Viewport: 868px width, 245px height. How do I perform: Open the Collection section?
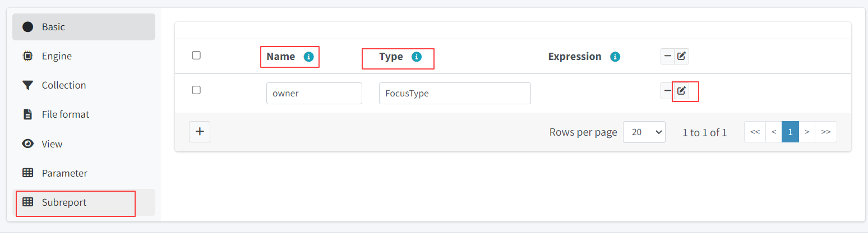coord(84,85)
